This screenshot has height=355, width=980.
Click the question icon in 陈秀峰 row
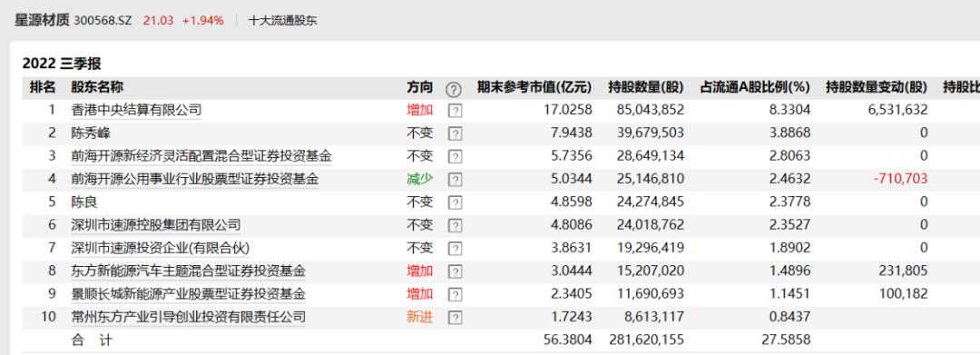pos(455,133)
